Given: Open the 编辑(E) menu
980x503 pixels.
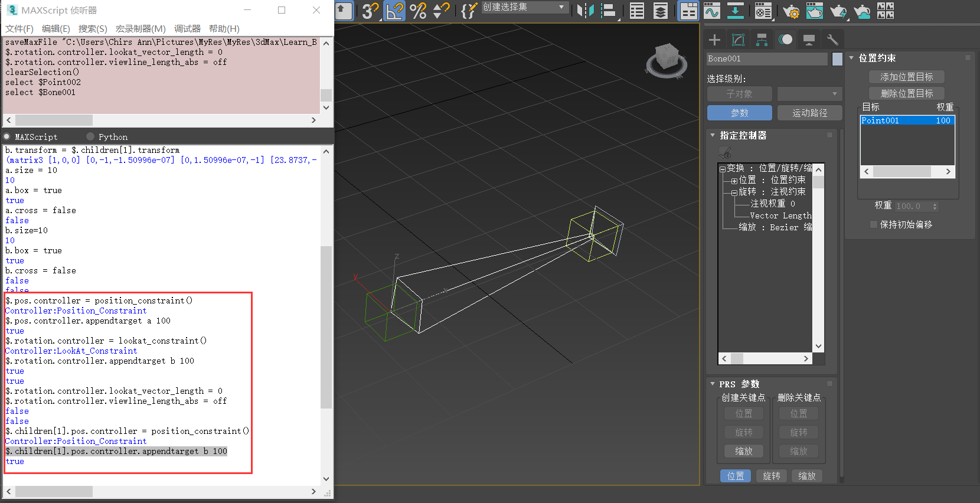Looking at the screenshot, I should 56,29.
